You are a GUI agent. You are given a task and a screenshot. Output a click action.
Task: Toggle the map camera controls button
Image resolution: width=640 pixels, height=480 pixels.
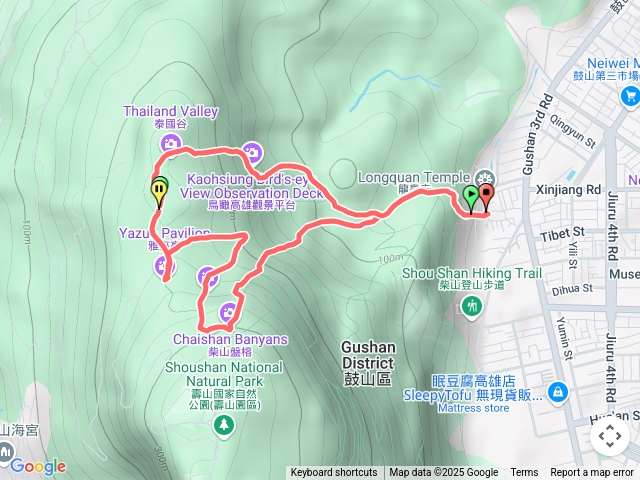pyautogui.click(x=610, y=436)
